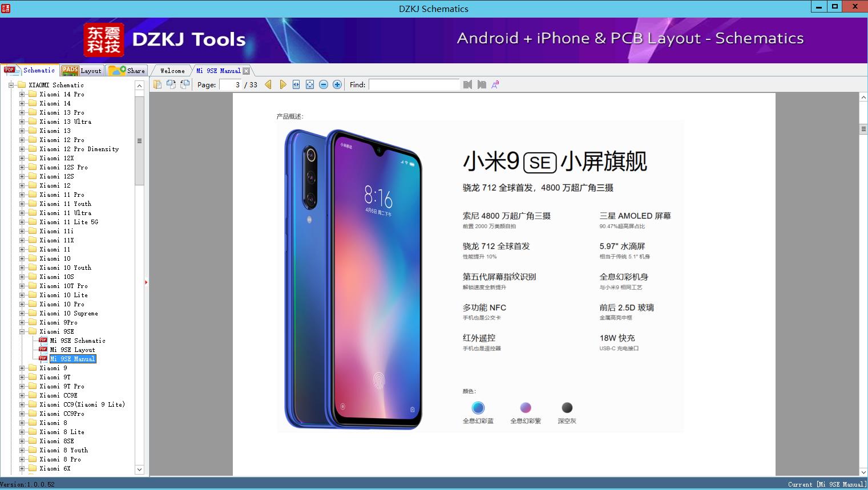The width and height of the screenshot is (868, 490).
Task: Switch to the Schematic tab
Action: click(30, 70)
